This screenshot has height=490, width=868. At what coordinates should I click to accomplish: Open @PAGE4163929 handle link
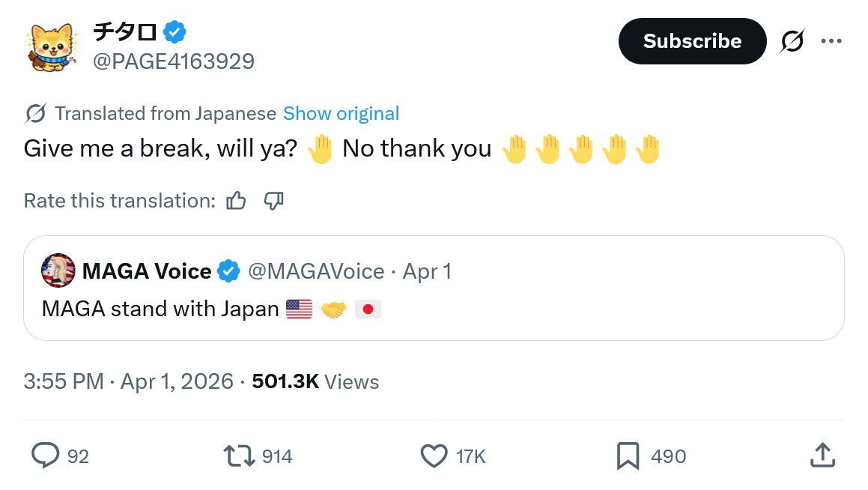173,61
